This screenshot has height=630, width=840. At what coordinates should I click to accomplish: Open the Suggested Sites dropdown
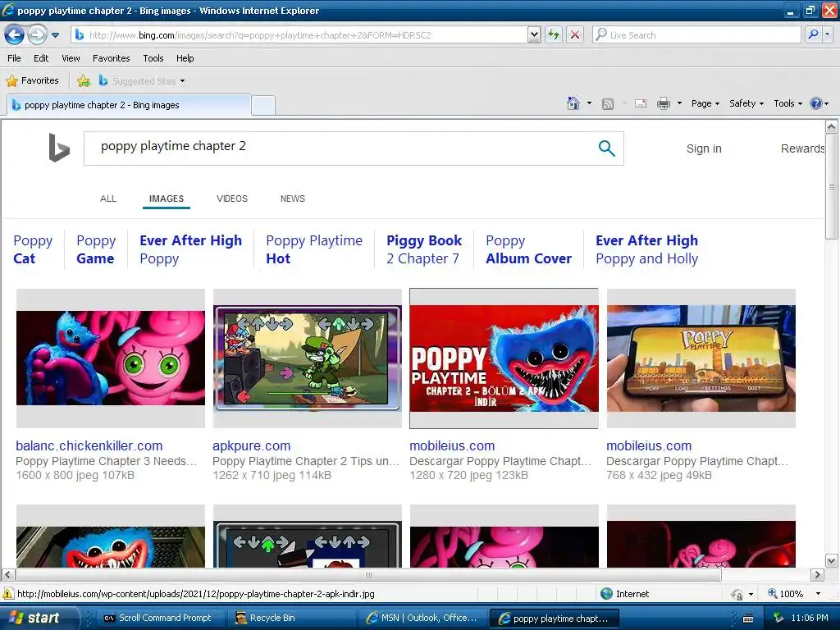pyautogui.click(x=142, y=81)
